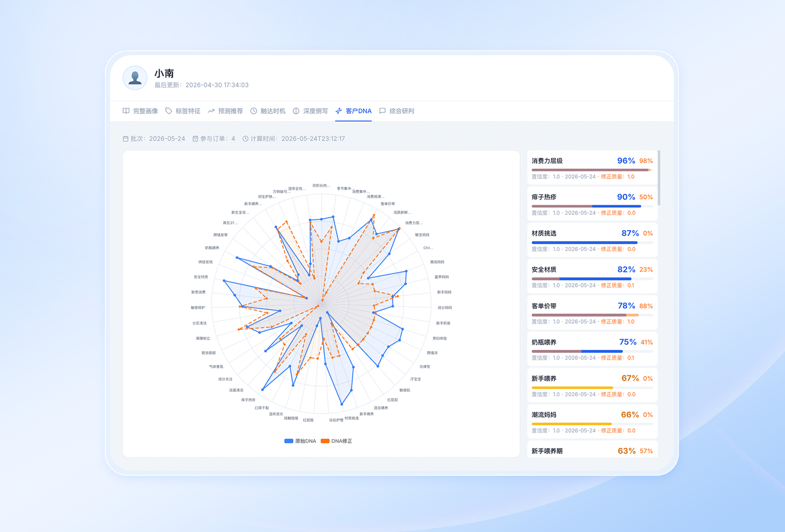Click the orange 98% value on 消费力层级
This screenshot has width=785, height=532.
pos(646,161)
